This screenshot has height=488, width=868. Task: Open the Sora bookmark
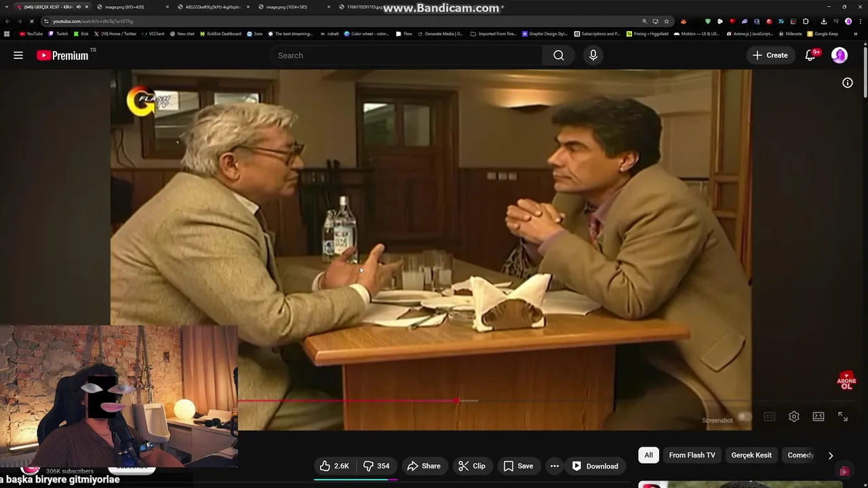click(254, 33)
